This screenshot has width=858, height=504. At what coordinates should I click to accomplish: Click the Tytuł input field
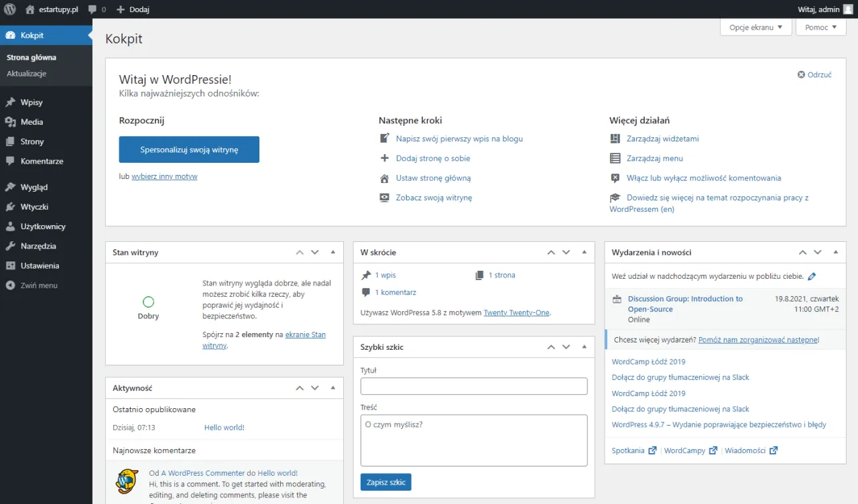[x=474, y=386]
